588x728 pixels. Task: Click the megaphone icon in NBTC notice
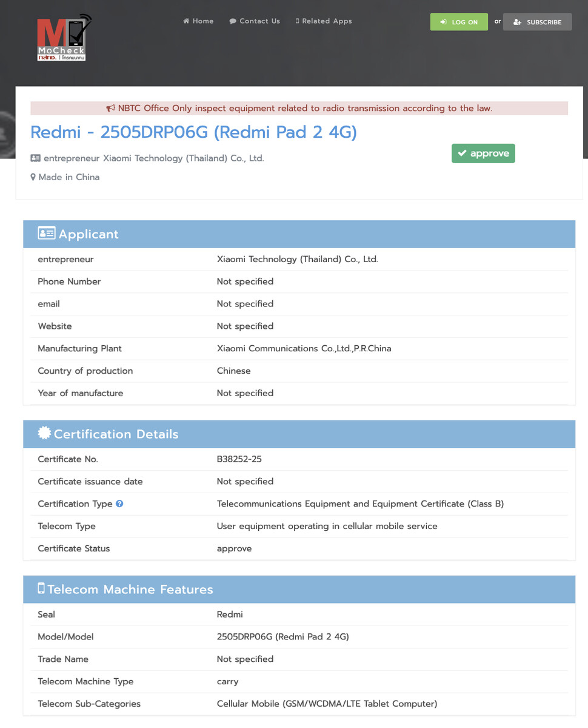(x=110, y=109)
